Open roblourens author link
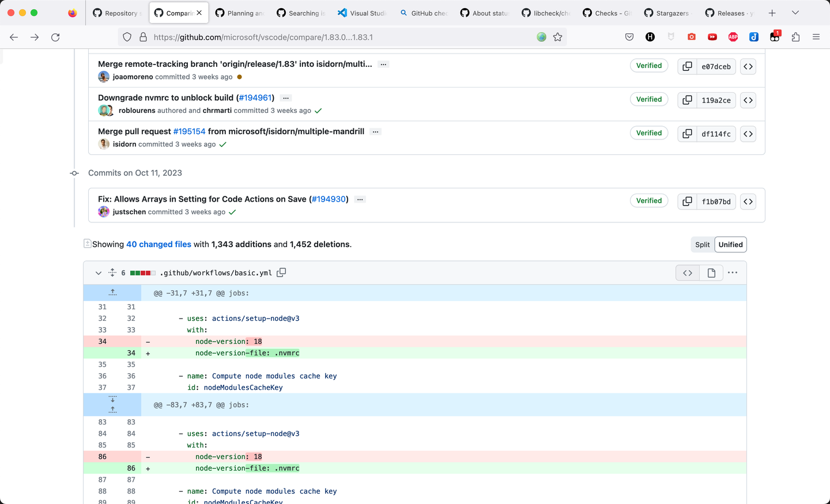830x504 pixels. point(137,111)
